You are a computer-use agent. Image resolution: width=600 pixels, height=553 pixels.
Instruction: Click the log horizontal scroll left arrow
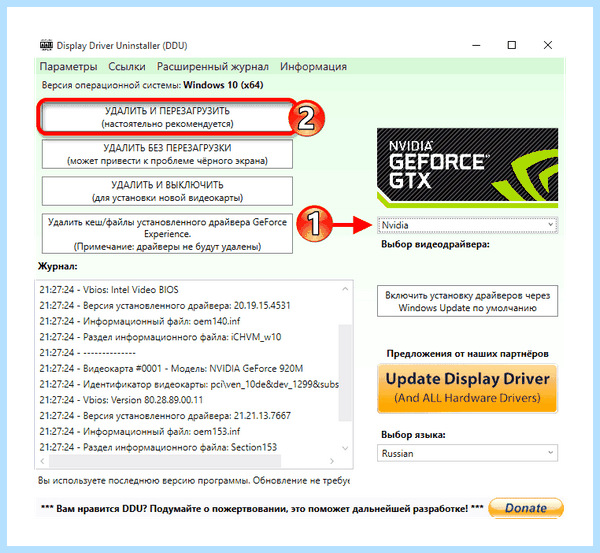tap(42, 461)
